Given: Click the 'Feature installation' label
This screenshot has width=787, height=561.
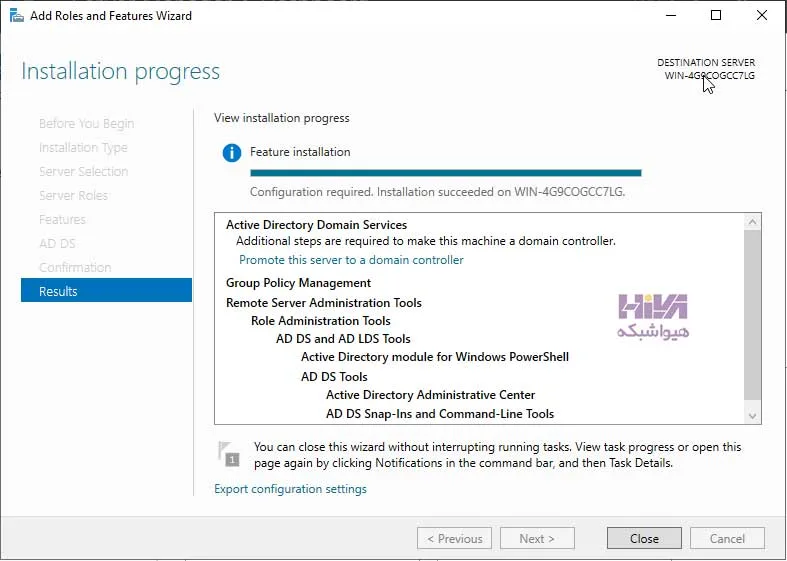Looking at the screenshot, I should click(300, 152).
